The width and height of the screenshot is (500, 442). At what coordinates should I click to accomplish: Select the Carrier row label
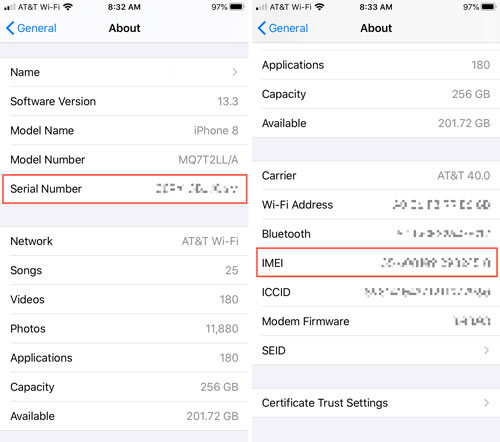[x=279, y=175]
